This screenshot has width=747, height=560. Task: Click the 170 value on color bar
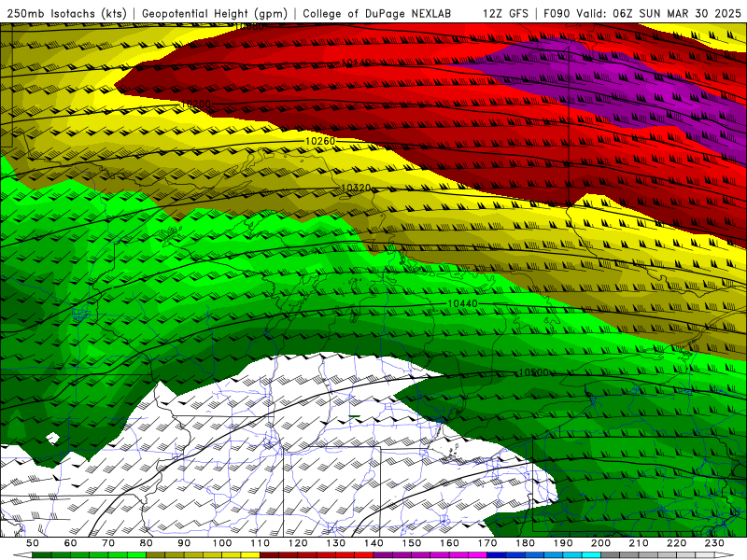(x=486, y=543)
